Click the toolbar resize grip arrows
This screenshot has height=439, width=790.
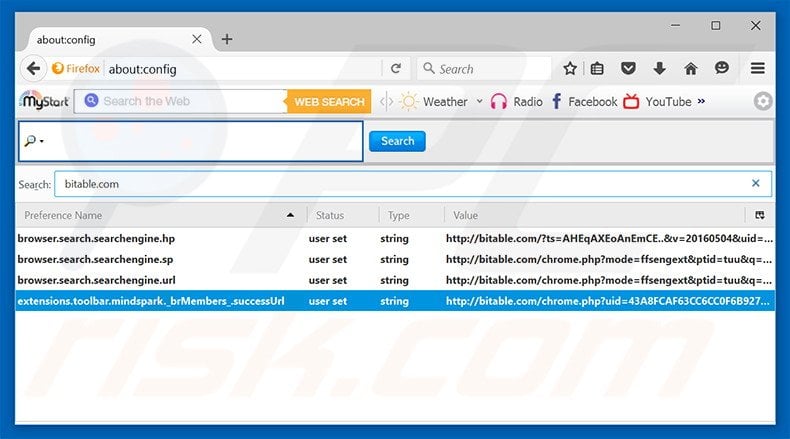point(386,102)
